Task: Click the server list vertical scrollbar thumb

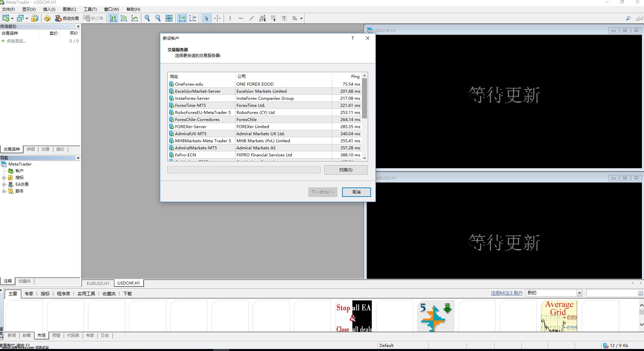Action: (364, 98)
